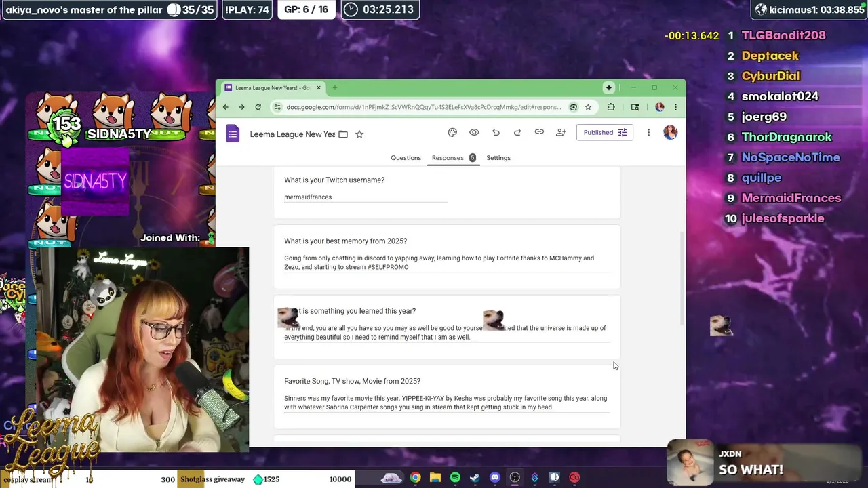Click leaderboard name ThorDragnarok
This screenshot has height=488, width=868.
click(x=787, y=137)
